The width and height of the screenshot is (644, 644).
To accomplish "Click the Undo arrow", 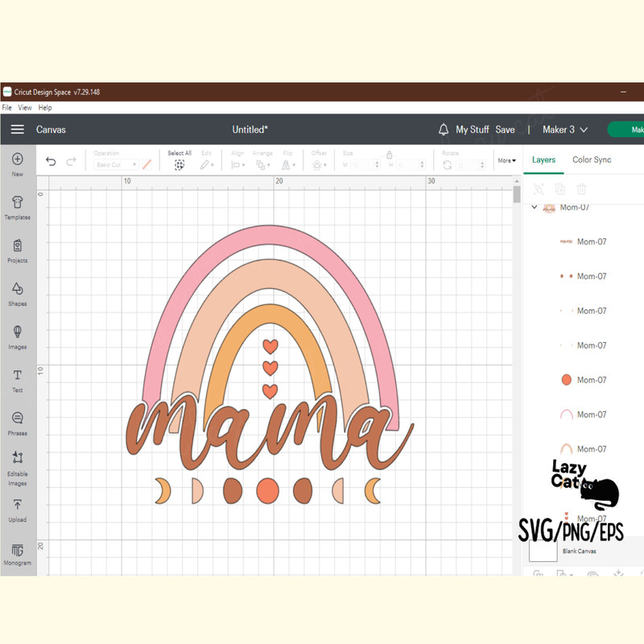I will (x=50, y=161).
